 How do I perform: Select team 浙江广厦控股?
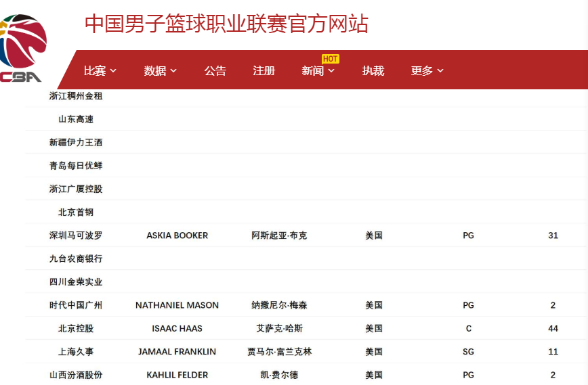pyautogui.click(x=76, y=189)
